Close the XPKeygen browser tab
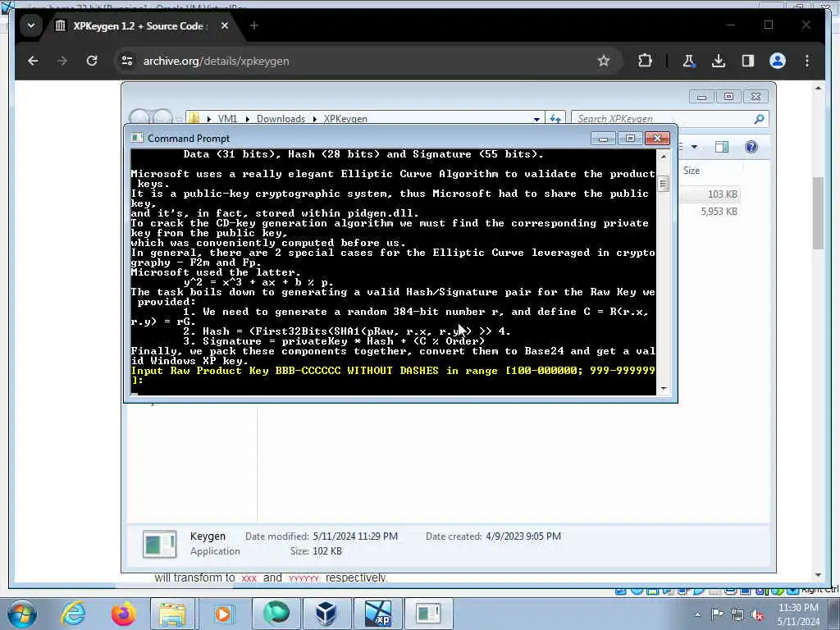Screen dimensions: 840x630 (225, 25)
